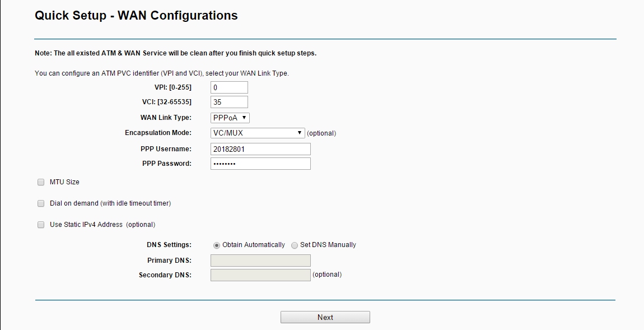
Task: Check the Use Static IPv4 Address box
Action: [x=41, y=225]
